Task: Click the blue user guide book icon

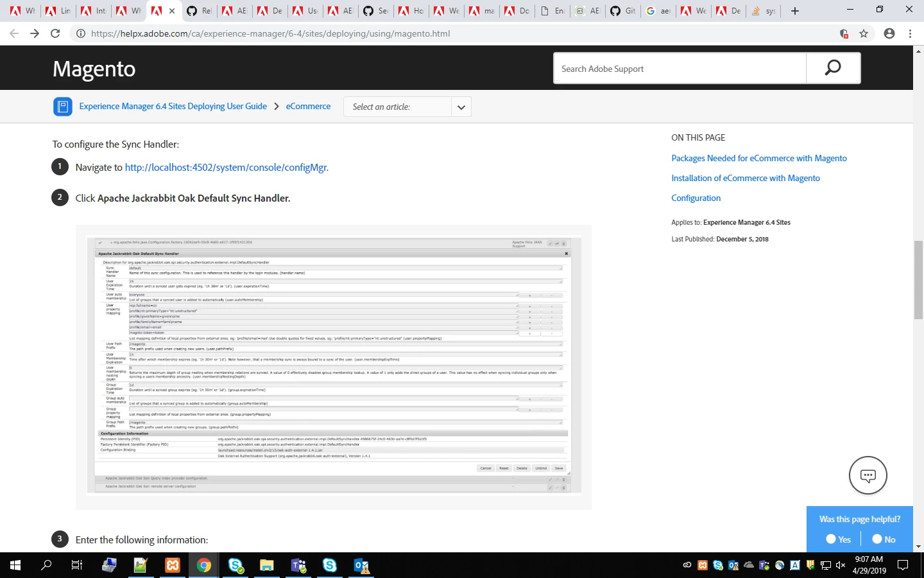Action: pyautogui.click(x=62, y=107)
